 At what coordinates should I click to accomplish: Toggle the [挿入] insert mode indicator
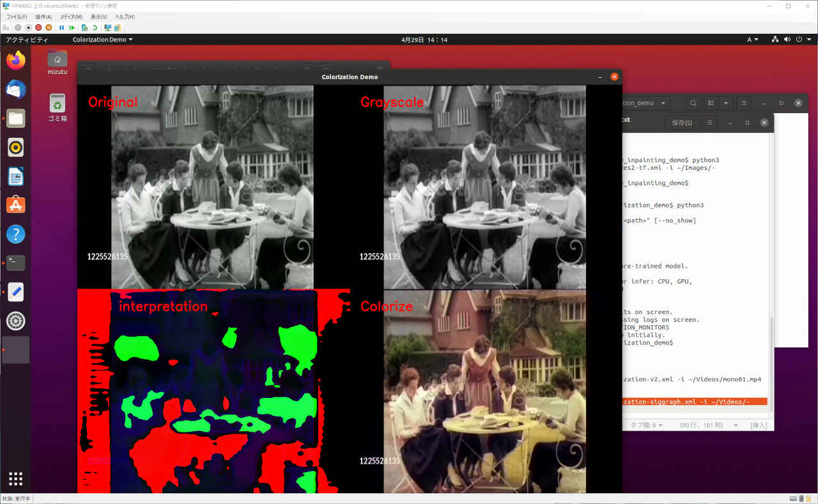(759, 425)
